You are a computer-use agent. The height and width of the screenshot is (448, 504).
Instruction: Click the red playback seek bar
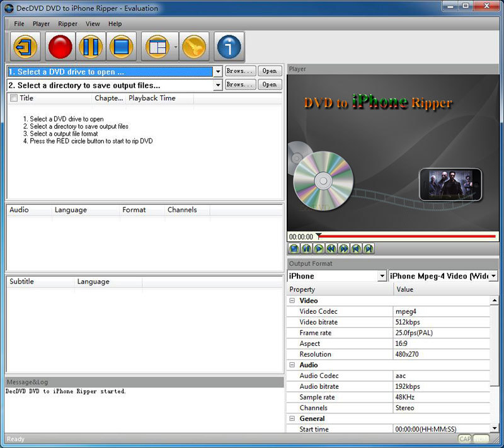[407, 236]
